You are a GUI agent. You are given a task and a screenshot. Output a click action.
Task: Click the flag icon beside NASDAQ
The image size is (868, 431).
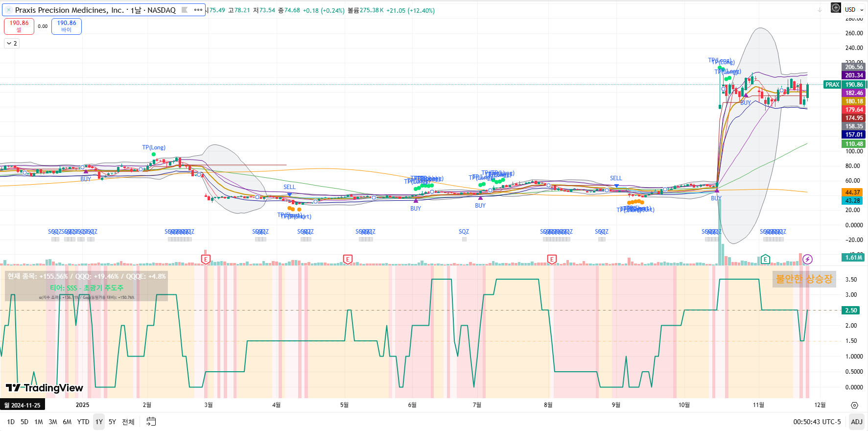click(x=185, y=10)
